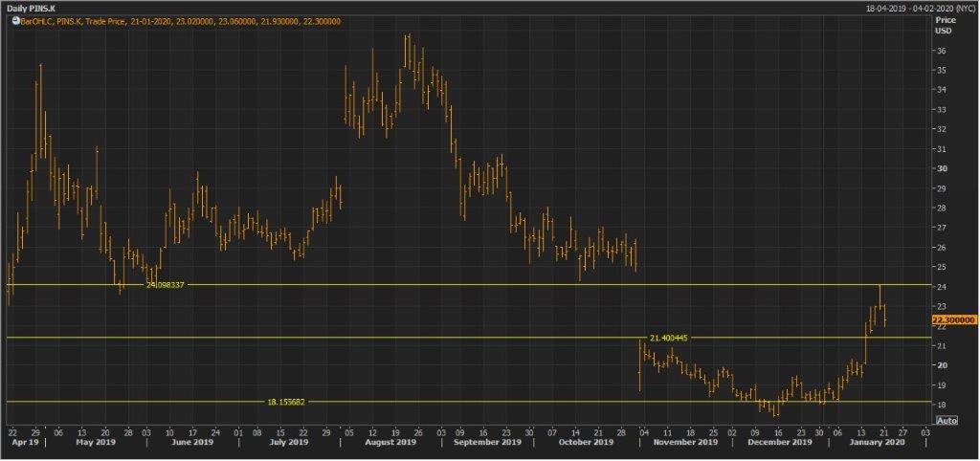Click the Auto scale button
Screen dimensions: 980x461
click(x=946, y=420)
